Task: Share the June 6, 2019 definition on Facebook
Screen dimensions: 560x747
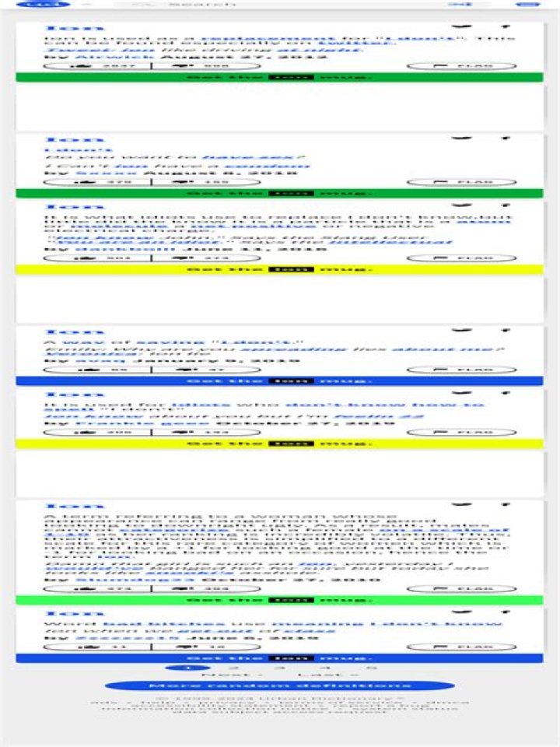Action: pyautogui.click(x=506, y=612)
